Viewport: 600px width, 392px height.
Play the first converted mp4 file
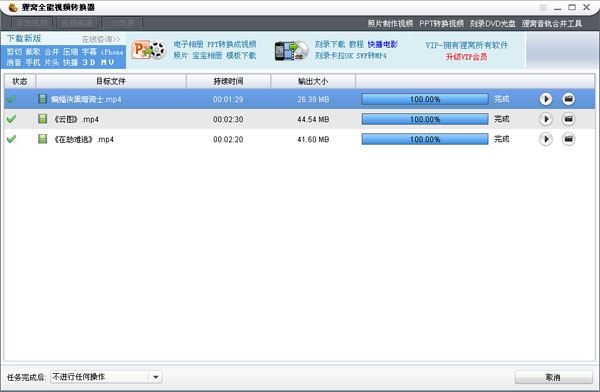pyautogui.click(x=546, y=99)
